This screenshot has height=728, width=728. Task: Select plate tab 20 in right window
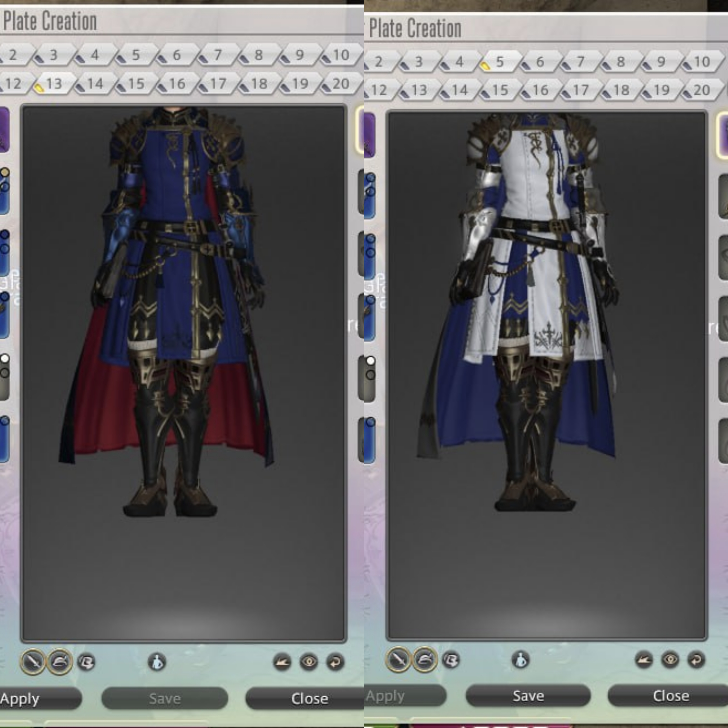[702, 90]
